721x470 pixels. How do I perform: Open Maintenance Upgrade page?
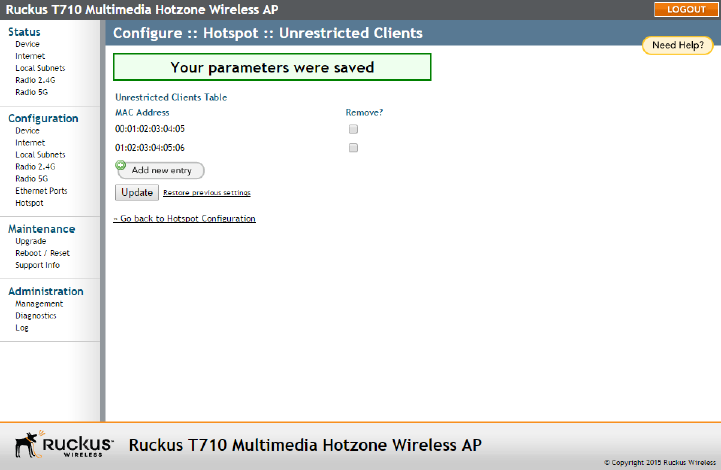[30, 241]
